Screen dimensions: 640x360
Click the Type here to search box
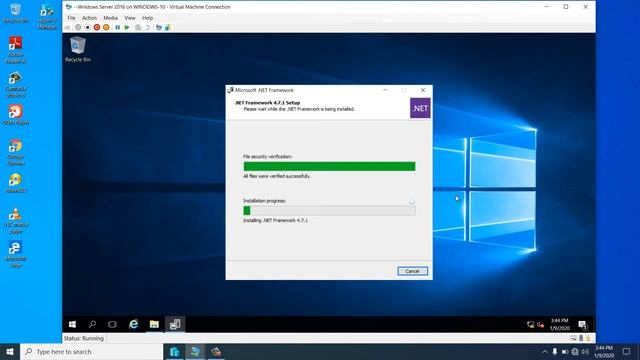pos(91,351)
